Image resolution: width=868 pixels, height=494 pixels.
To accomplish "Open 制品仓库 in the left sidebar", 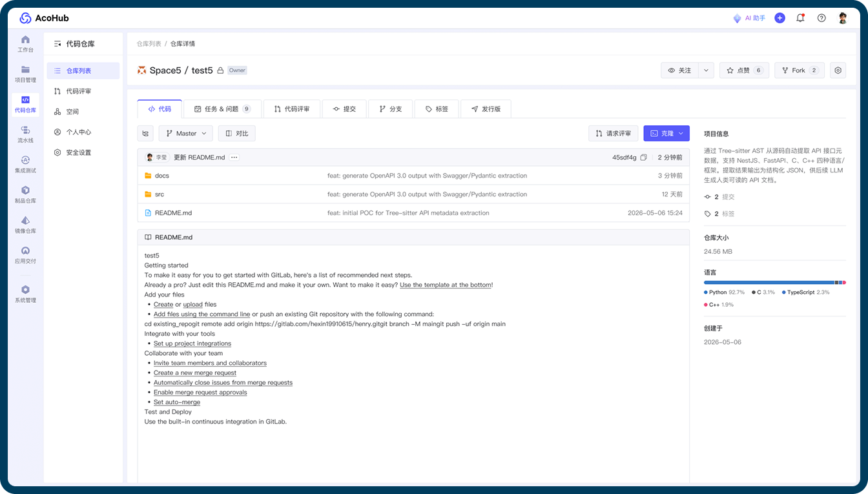I will (25, 195).
